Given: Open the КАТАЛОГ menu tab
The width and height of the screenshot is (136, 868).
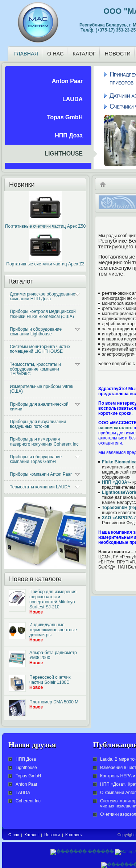Looking at the screenshot, I should [84, 54].
